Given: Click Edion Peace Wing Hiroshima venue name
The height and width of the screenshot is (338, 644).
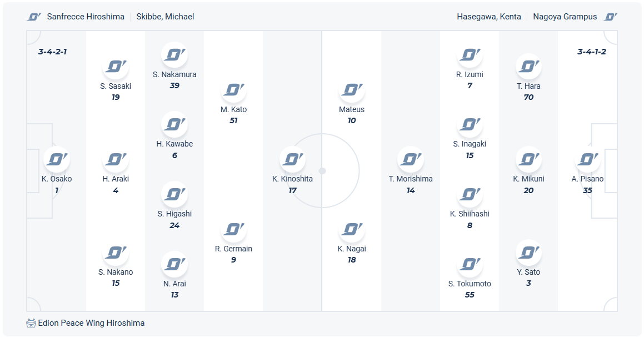Looking at the screenshot, I should pos(91,323).
